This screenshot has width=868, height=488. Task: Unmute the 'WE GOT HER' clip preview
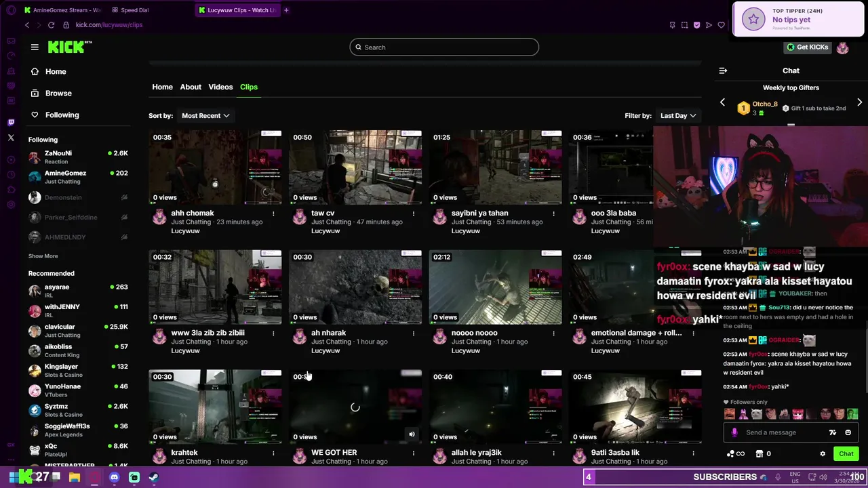[x=412, y=434]
